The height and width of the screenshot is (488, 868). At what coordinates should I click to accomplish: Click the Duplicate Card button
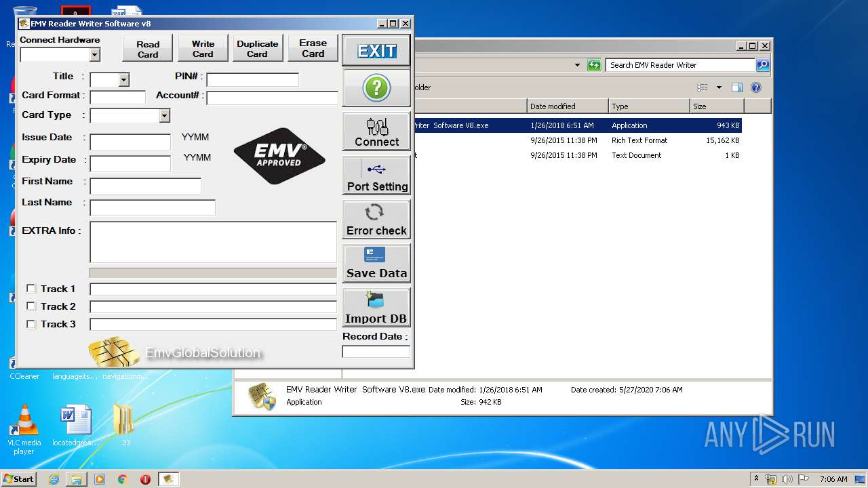257,48
